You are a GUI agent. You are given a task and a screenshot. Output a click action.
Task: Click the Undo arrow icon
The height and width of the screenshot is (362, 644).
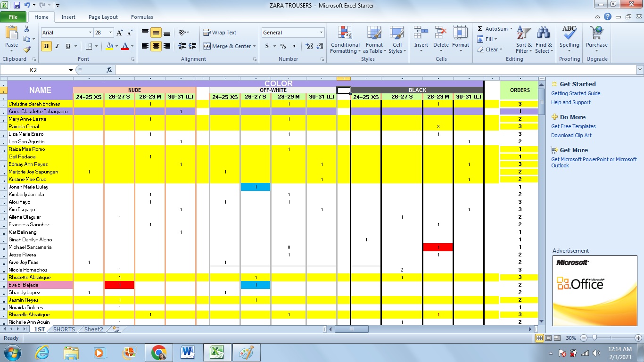(x=27, y=6)
